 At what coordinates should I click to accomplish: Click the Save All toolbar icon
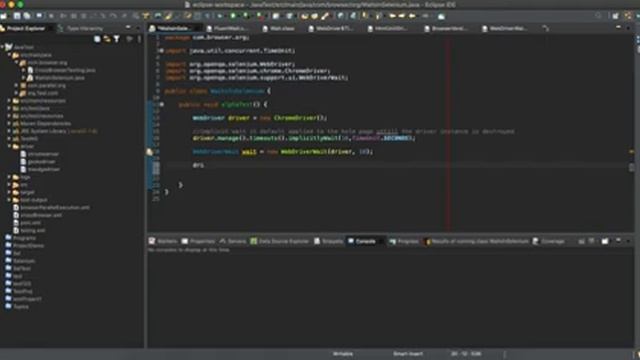coord(27,16)
